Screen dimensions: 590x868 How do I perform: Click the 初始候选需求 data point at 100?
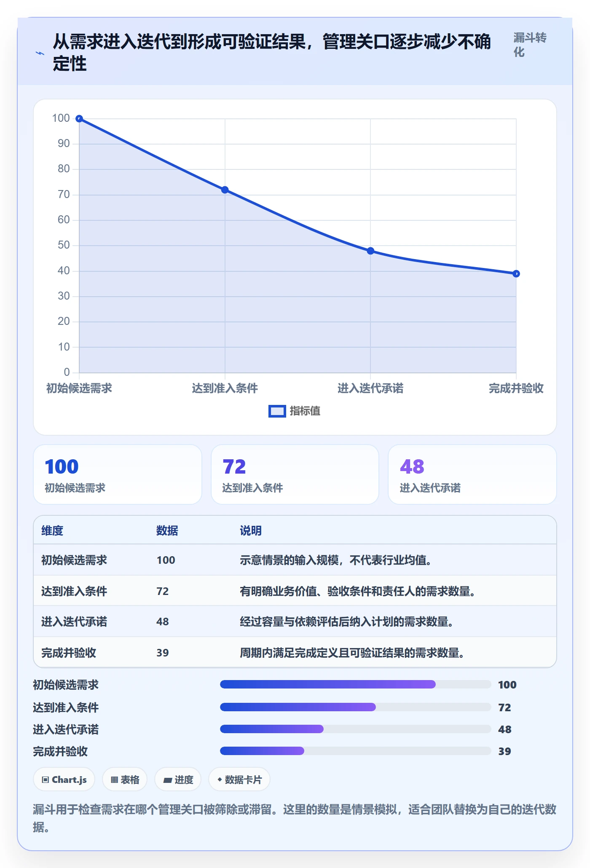coord(79,119)
